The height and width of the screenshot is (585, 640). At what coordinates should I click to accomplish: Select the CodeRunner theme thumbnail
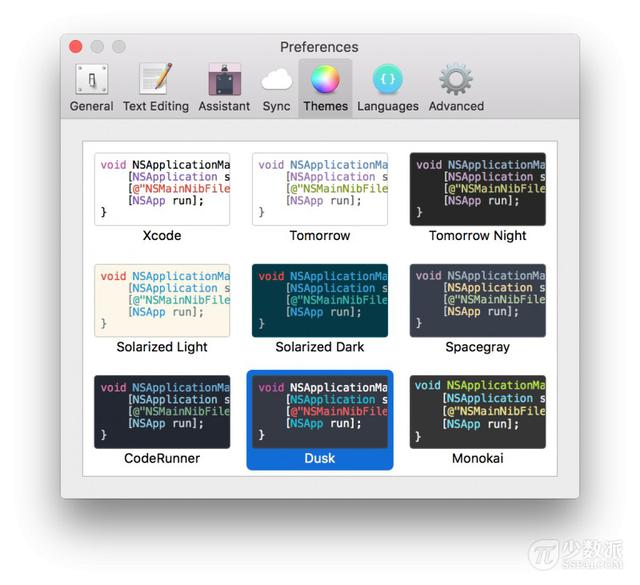pyautogui.click(x=162, y=411)
